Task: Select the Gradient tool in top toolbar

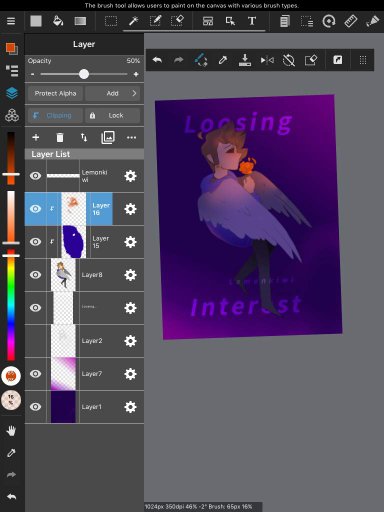Action: point(80,21)
